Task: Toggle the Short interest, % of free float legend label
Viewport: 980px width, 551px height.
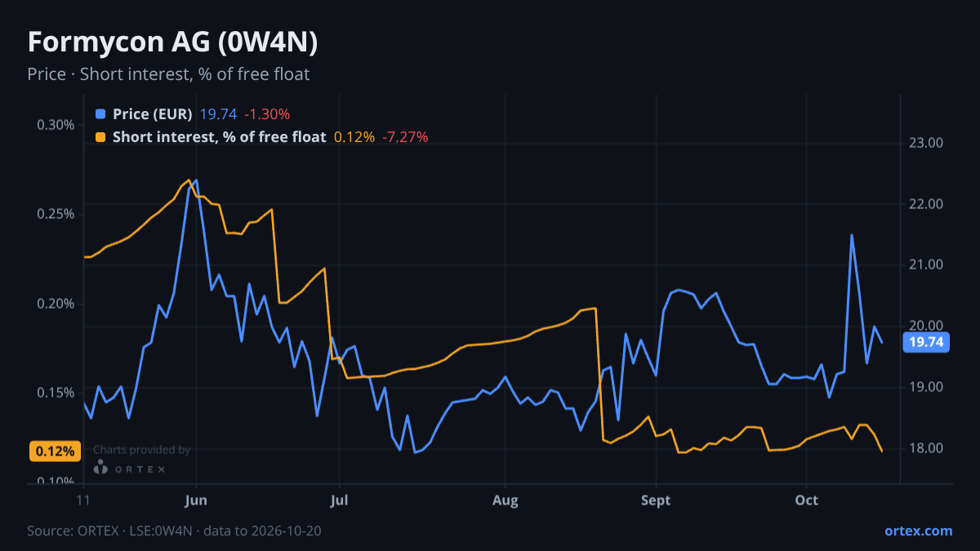Action: coord(220,137)
